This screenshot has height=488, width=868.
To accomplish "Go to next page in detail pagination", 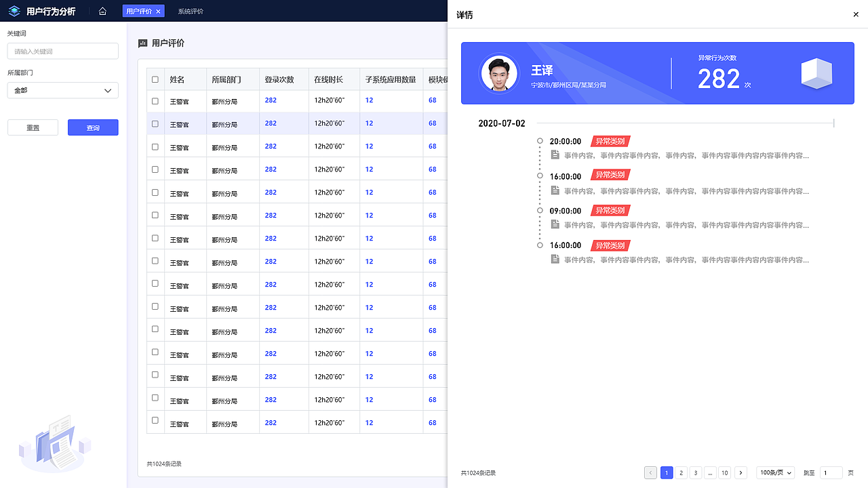I will (x=741, y=472).
